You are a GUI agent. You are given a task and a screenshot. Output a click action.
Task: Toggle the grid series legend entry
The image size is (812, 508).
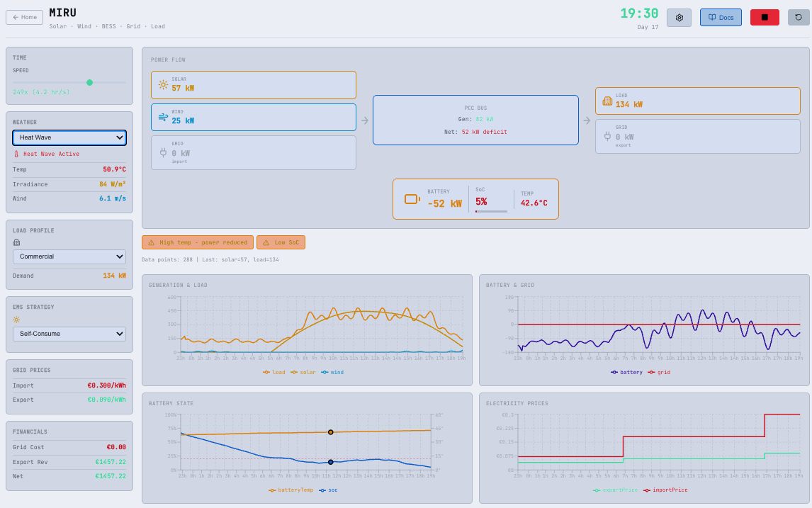click(x=659, y=372)
